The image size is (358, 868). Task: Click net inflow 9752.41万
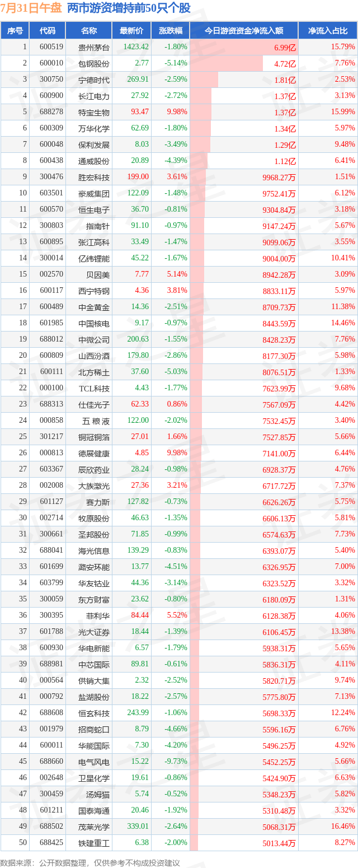[279, 193]
